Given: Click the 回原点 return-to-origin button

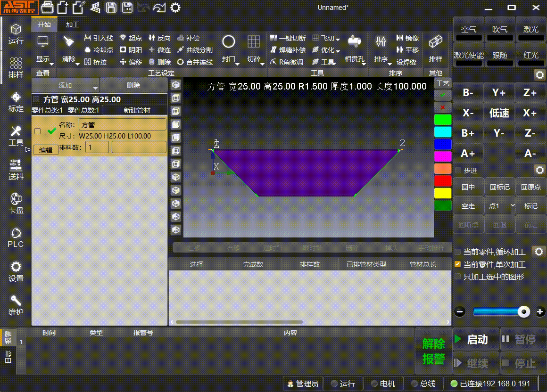Looking at the screenshot, I should 531,187.
